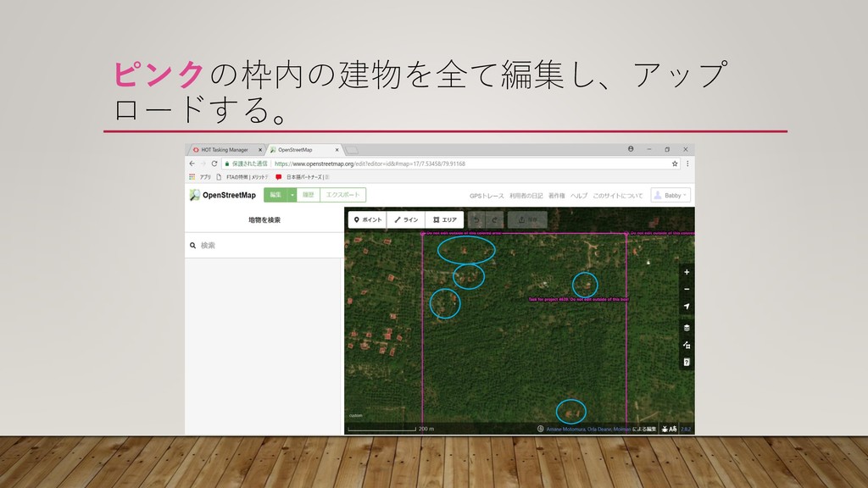The height and width of the screenshot is (488, 868).
Task: Click the contributors names link in footer
Action: coord(588,429)
